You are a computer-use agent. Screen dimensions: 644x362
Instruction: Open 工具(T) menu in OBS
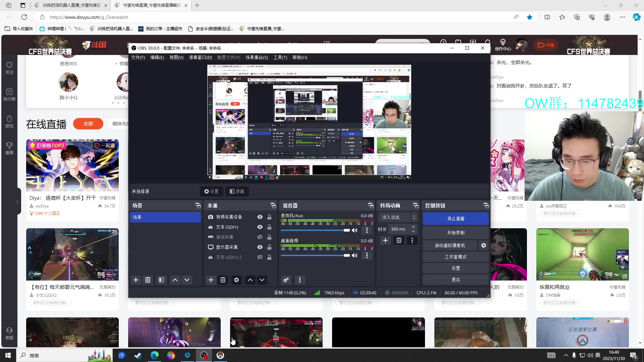tap(280, 57)
